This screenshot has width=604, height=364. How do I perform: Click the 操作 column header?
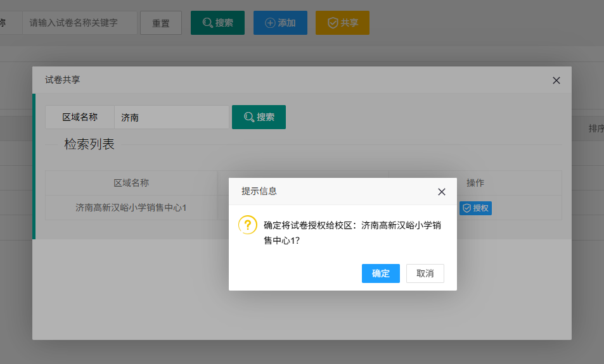(x=475, y=183)
